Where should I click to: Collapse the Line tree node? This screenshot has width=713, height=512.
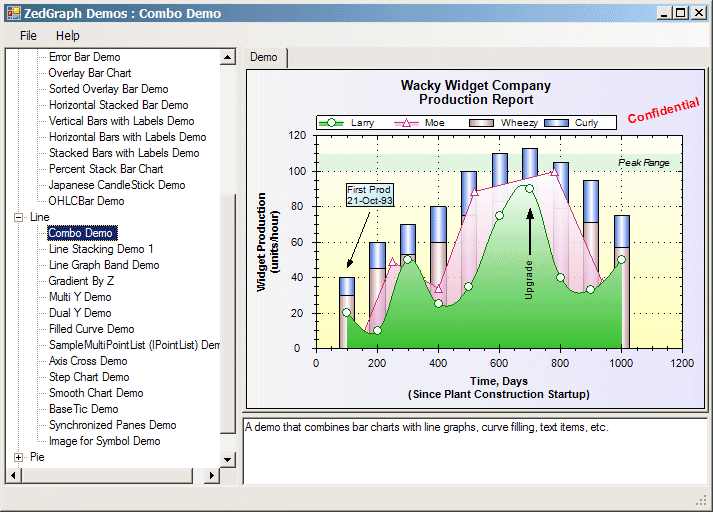[19, 217]
